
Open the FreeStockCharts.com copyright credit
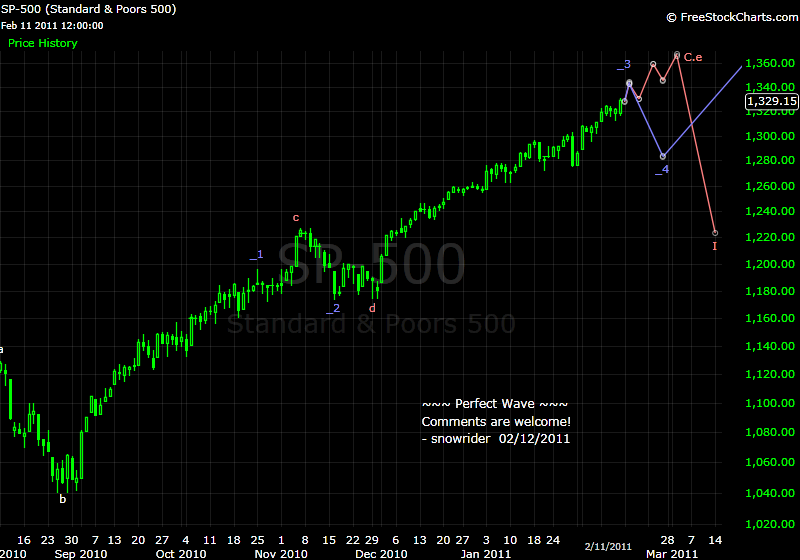pos(733,17)
